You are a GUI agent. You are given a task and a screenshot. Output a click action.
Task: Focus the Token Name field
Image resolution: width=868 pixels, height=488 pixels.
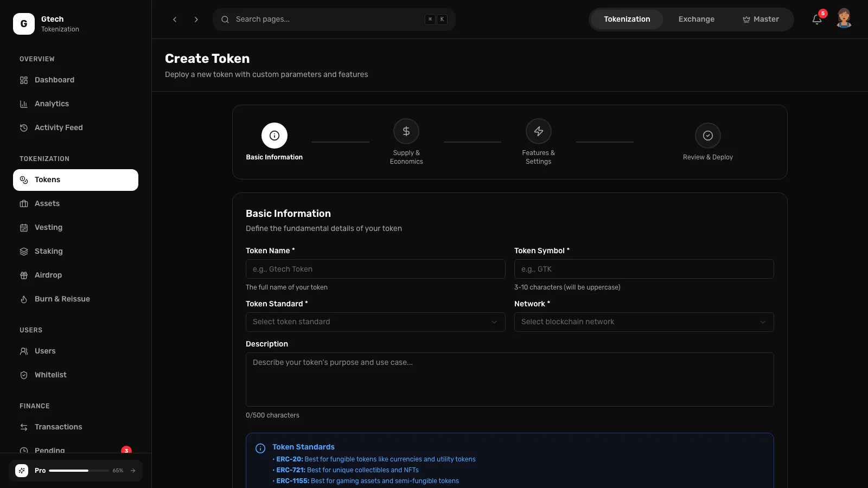point(375,269)
